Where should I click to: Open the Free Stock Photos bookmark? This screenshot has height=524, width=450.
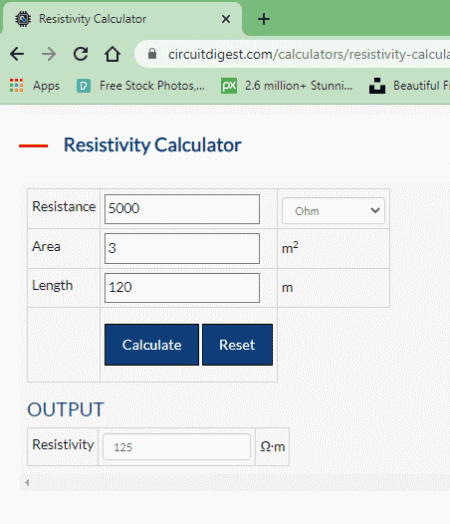pyautogui.click(x=140, y=86)
